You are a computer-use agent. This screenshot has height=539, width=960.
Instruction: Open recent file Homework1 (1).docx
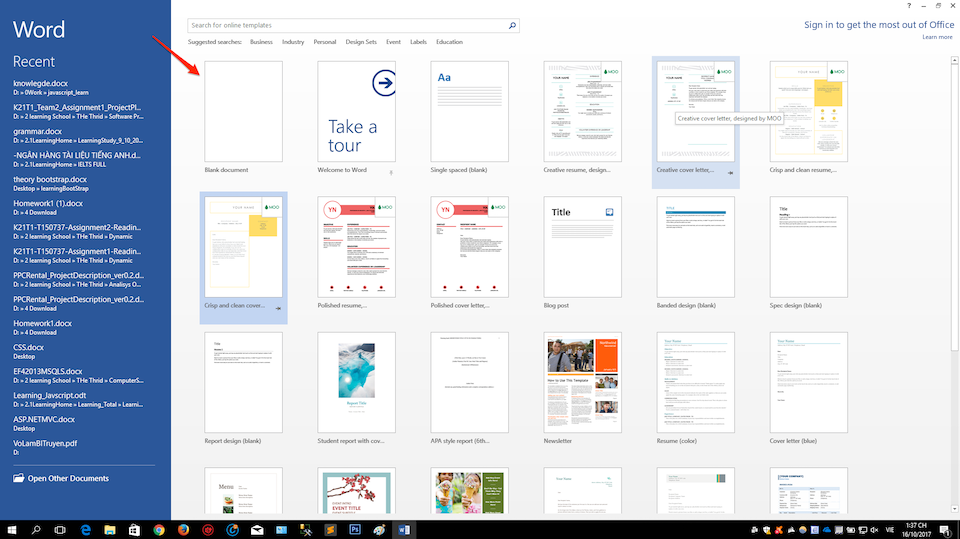[48, 208]
